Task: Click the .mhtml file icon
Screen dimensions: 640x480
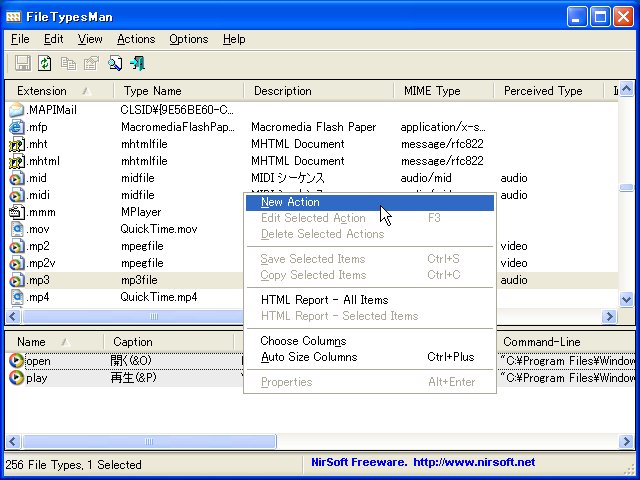Action: click(16, 161)
